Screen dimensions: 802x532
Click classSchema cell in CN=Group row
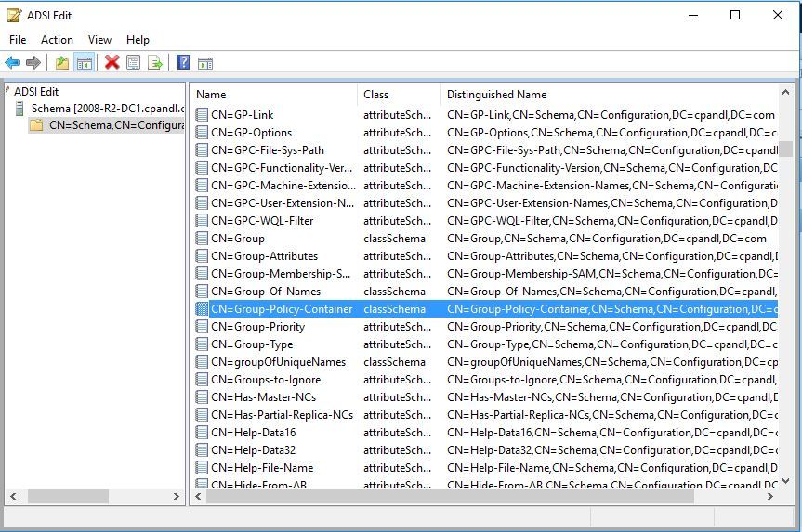[x=394, y=239]
